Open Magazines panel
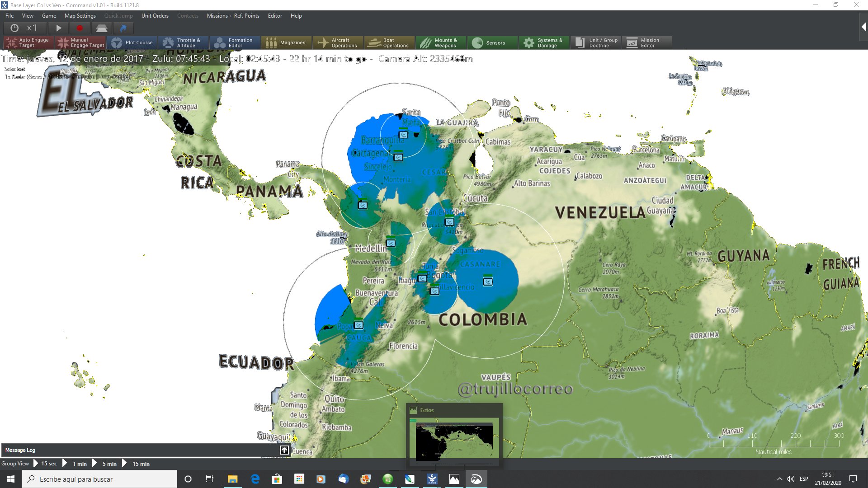The height and width of the screenshot is (488, 868). (x=287, y=42)
